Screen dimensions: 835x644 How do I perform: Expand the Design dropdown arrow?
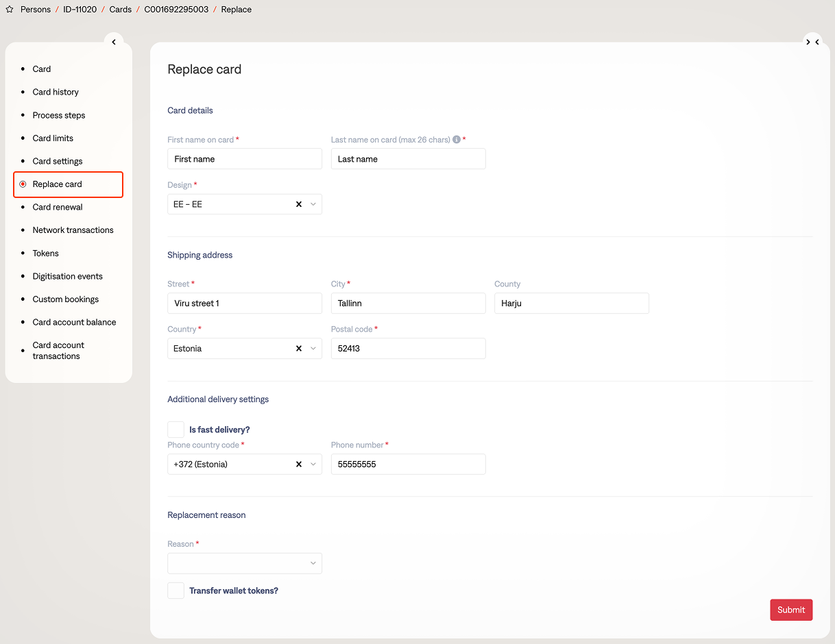point(313,204)
